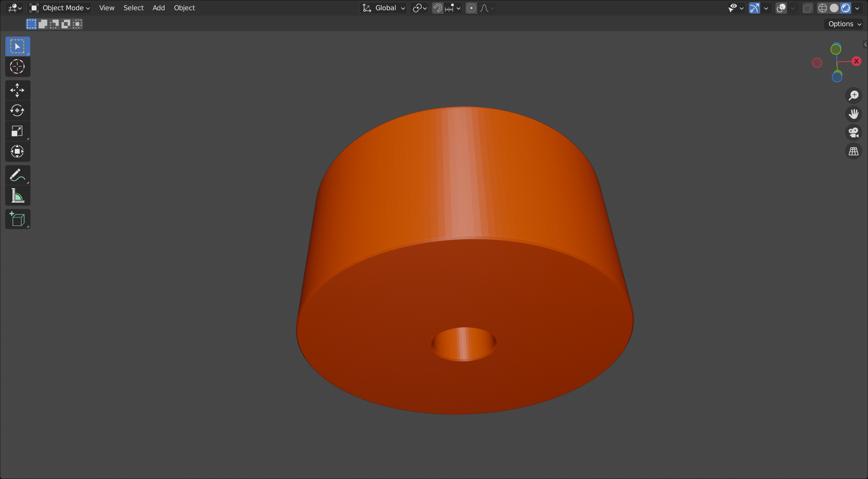The image size is (868, 479).
Task: Open Global transform orientation dropdown
Action: 384,8
